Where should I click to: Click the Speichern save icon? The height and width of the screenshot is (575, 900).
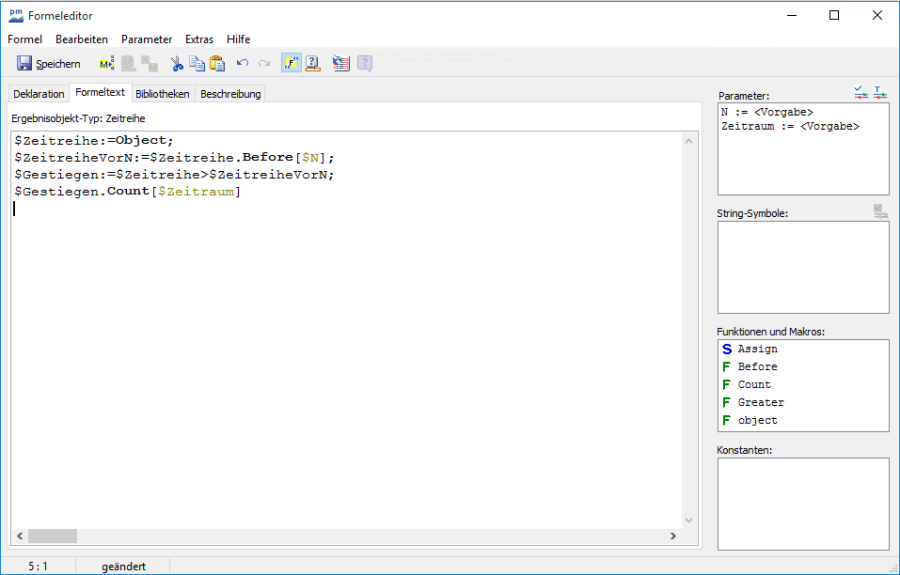pos(25,63)
